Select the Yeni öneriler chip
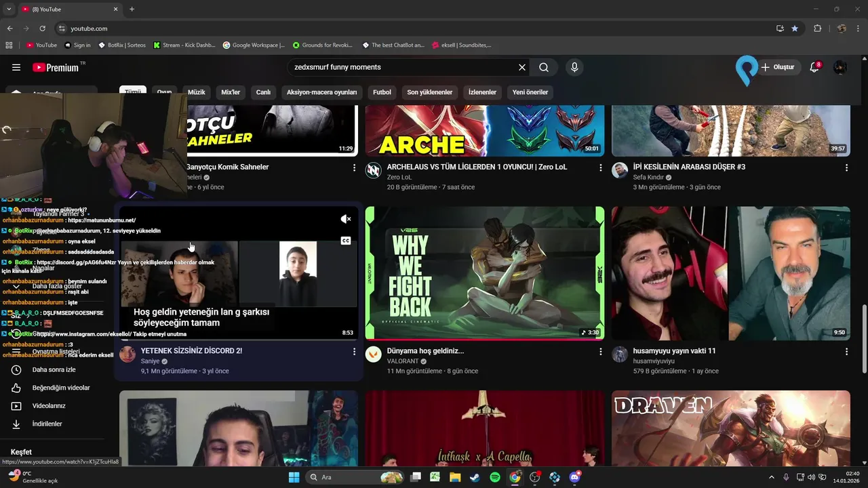The height and width of the screenshot is (488, 868). tap(530, 92)
